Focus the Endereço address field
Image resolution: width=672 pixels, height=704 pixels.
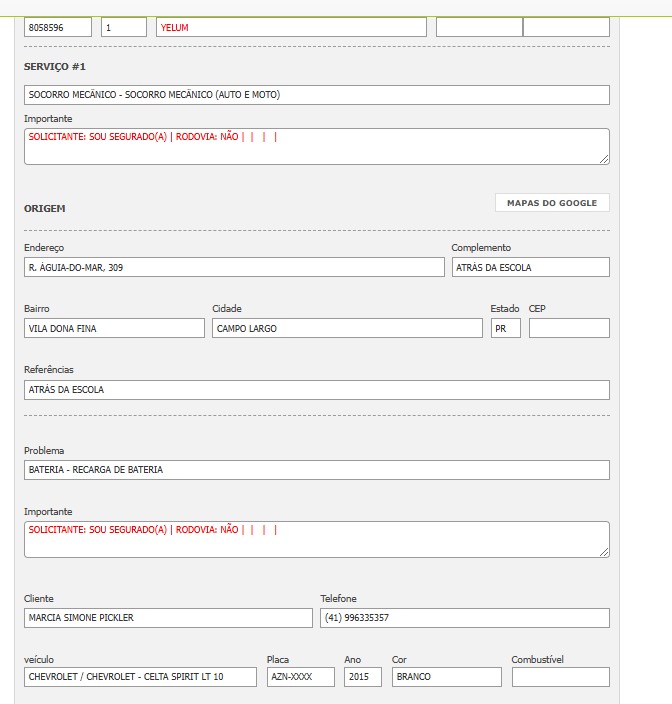[x=234, y=267]
